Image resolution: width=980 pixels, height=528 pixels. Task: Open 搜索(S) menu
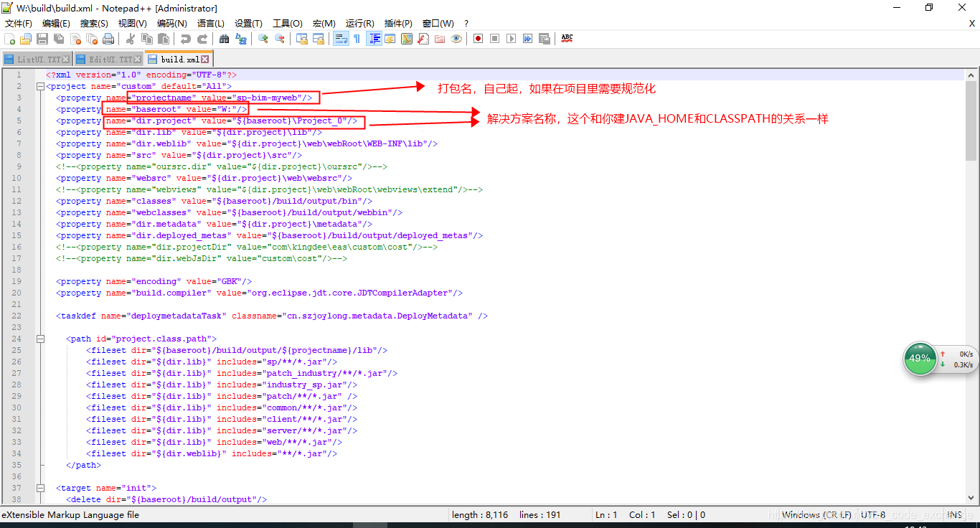pyautogui.click(x=94, y=24)
